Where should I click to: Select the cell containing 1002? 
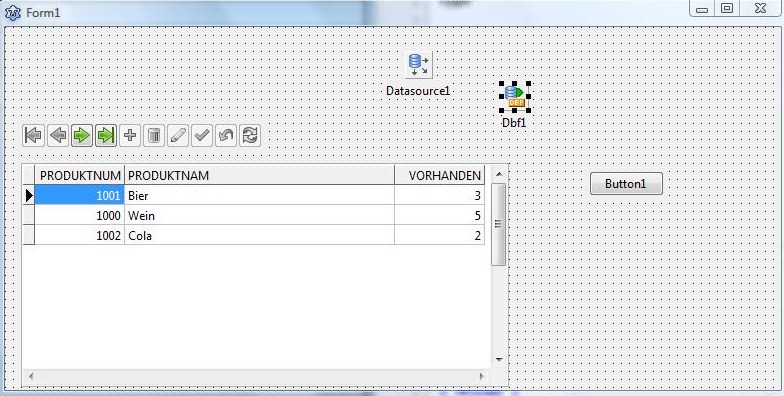tap(80, 236)
